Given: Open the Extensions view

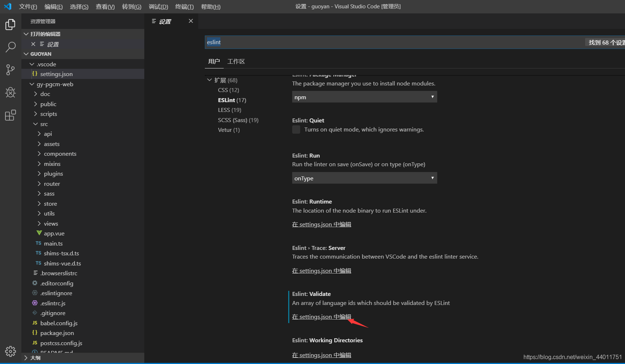Looking at the screenshot, I should (x=11, y=115).
